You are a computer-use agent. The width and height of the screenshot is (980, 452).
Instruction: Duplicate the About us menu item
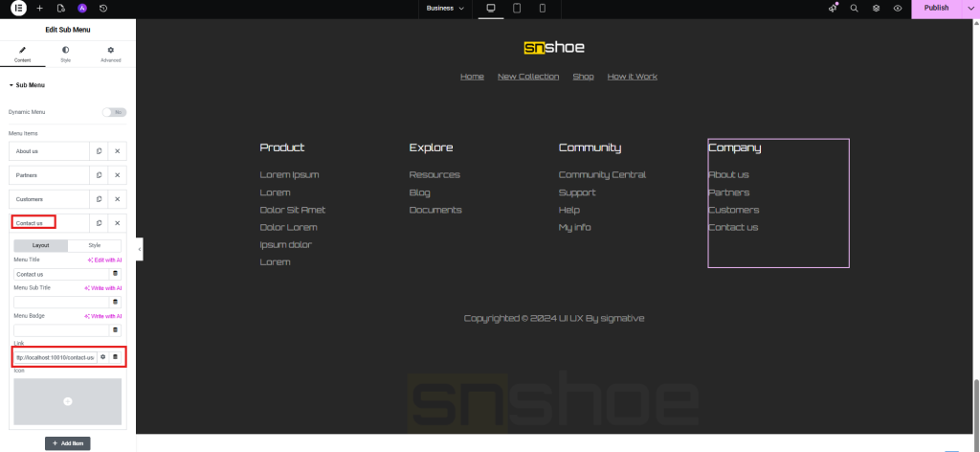pyautogui.click(x=99, y=151)
